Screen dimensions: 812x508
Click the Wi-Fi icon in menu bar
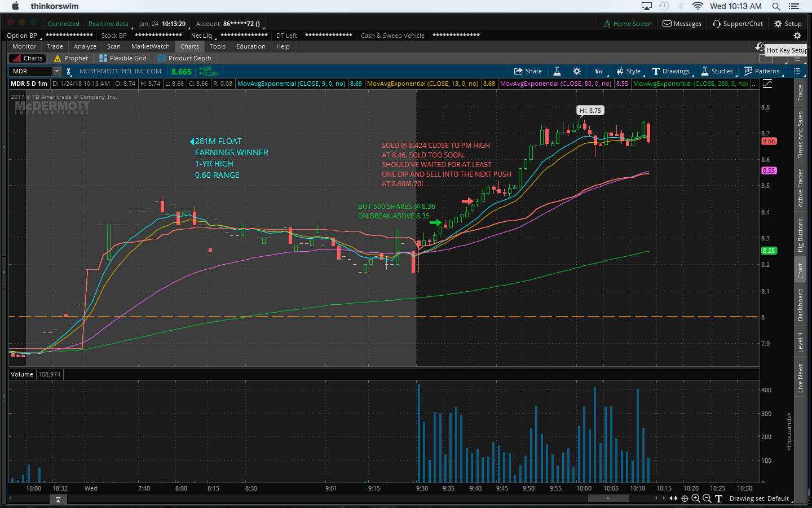click(x=698, y=6)
